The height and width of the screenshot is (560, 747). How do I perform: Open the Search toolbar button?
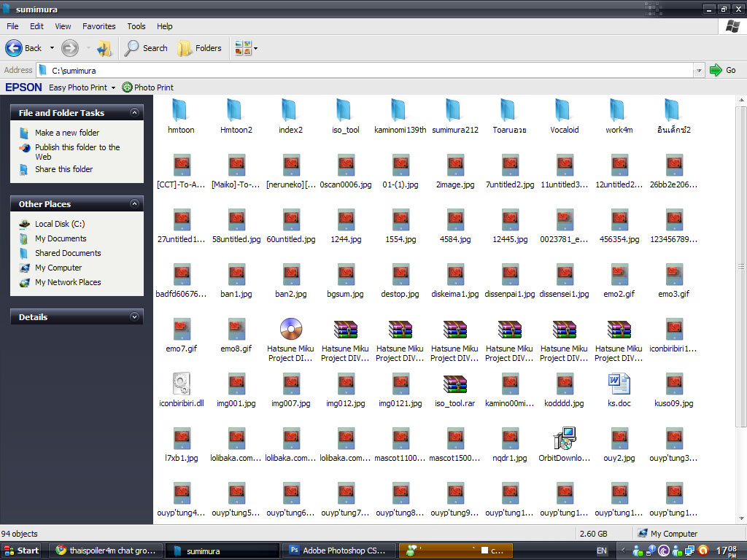(x=146, y=48)
